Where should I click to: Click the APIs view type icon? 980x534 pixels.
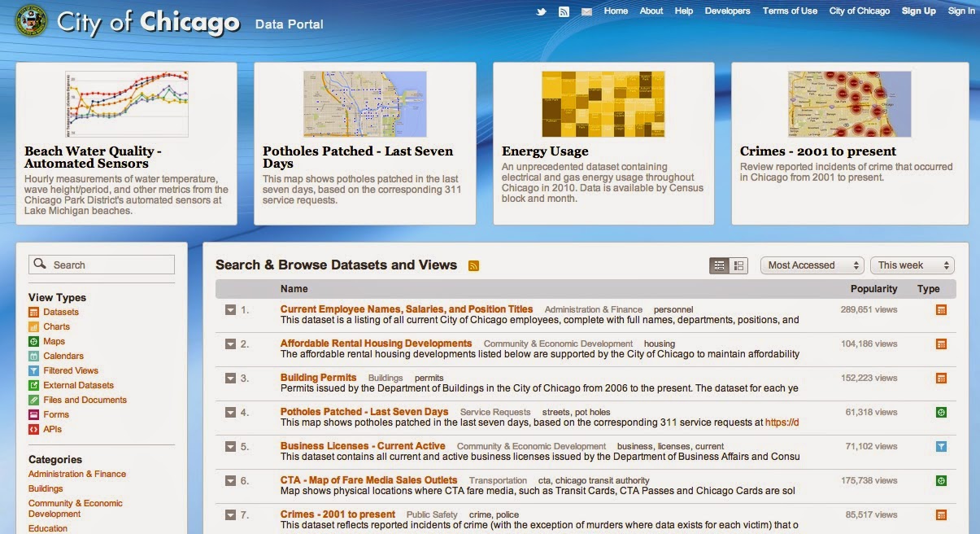tap(33, 429)
